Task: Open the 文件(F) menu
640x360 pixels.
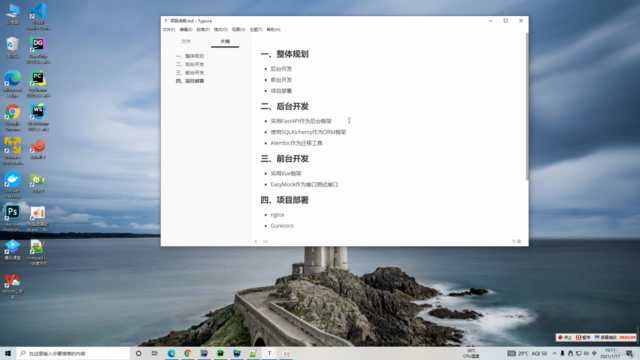Action: [169, 29]
